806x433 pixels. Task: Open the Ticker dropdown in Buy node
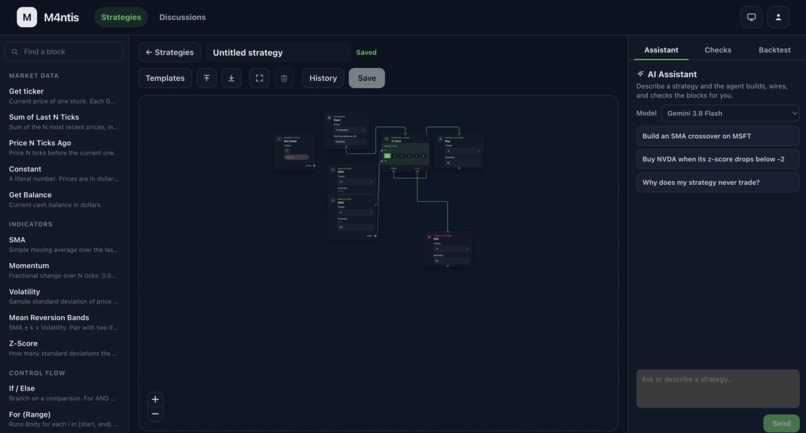(463, 151)
